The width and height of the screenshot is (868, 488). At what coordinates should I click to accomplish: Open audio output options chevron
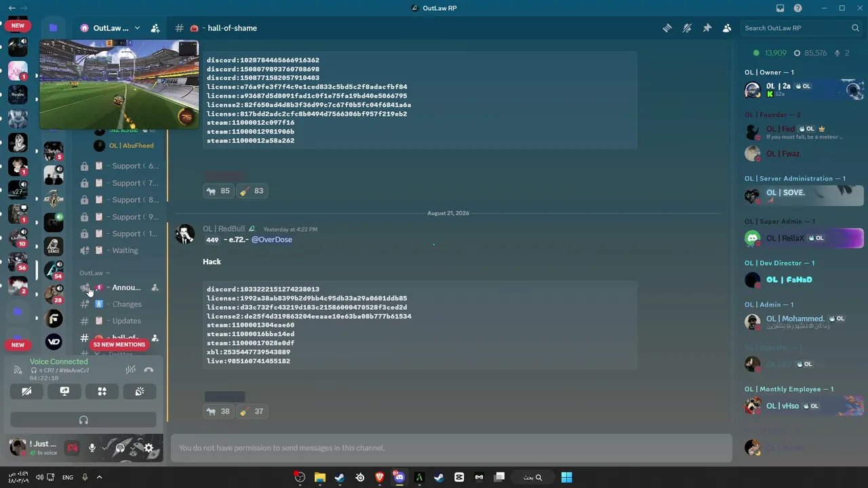pyautogui.click(x=133, y=448)
